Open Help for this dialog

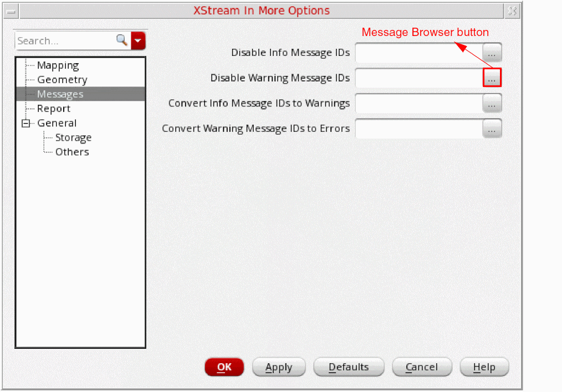click(484, 367)
